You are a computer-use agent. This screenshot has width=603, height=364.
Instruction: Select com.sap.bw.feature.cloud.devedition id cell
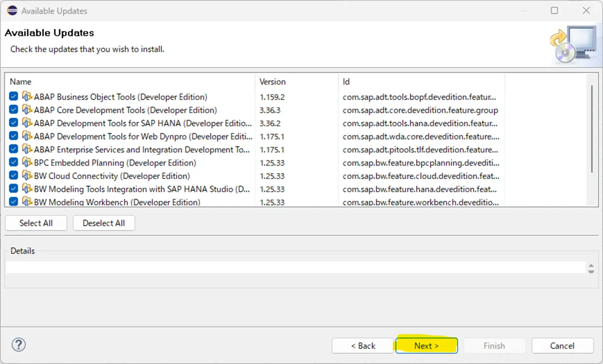point(421,176)
